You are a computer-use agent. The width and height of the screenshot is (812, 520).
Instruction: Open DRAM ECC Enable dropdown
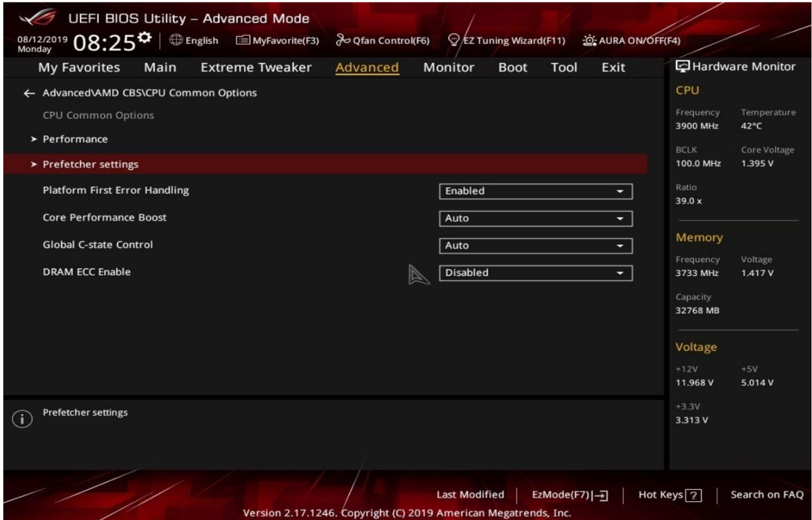click(x=535, y=273)
